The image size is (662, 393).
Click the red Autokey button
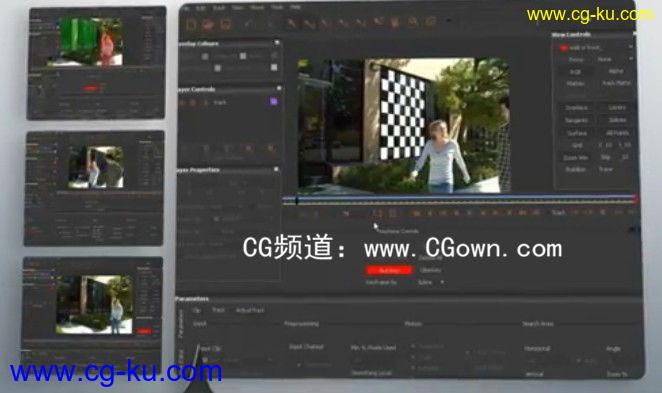coord(389,270)
